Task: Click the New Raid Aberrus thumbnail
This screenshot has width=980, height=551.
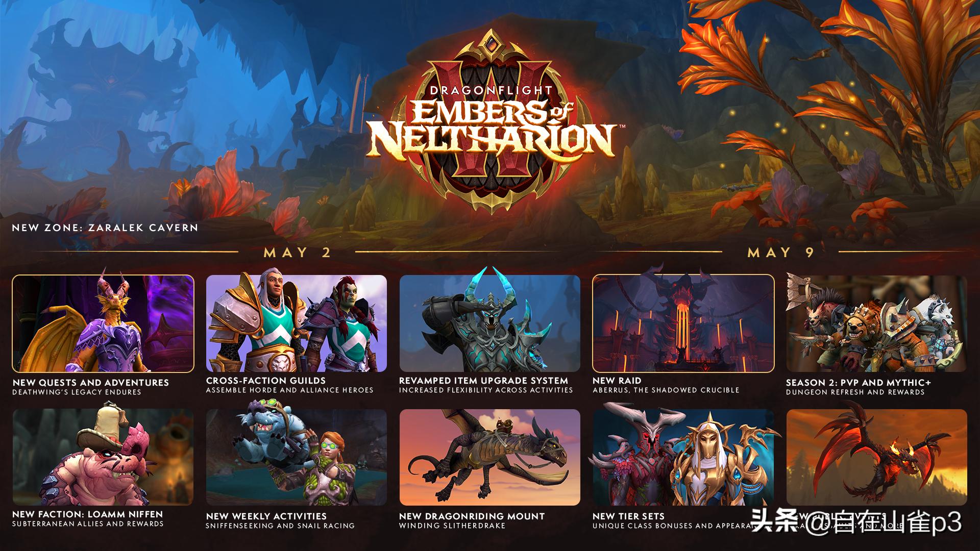Action: (683, 323)
